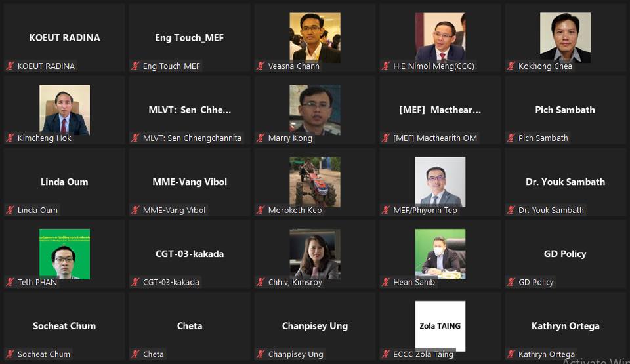
Task: Click muted mic icon beside Kimcheng Hok
Action: [x=10, y=138]
